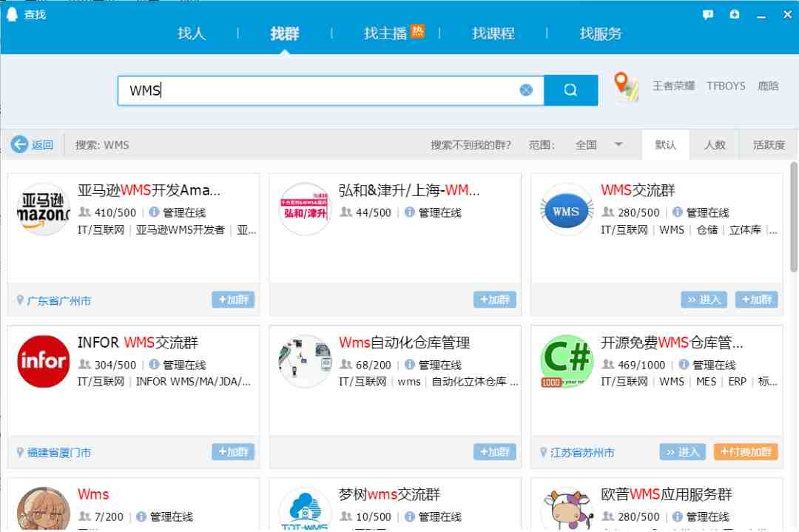Click the QQ penguin logo icon
The height and width of the screenshot is (532, 799).
click(12, 14)
